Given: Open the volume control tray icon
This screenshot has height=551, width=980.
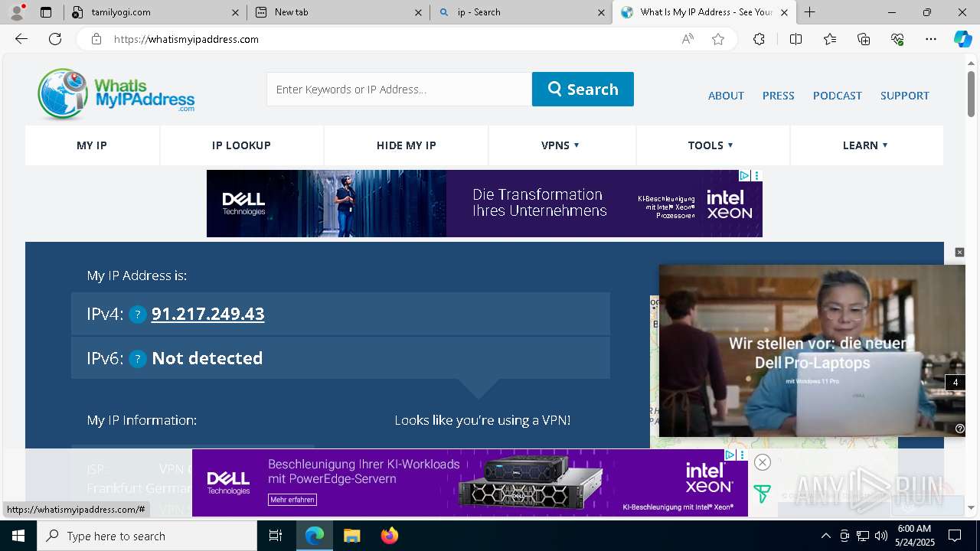Looking at the screenshot, I should pos(881,536).
